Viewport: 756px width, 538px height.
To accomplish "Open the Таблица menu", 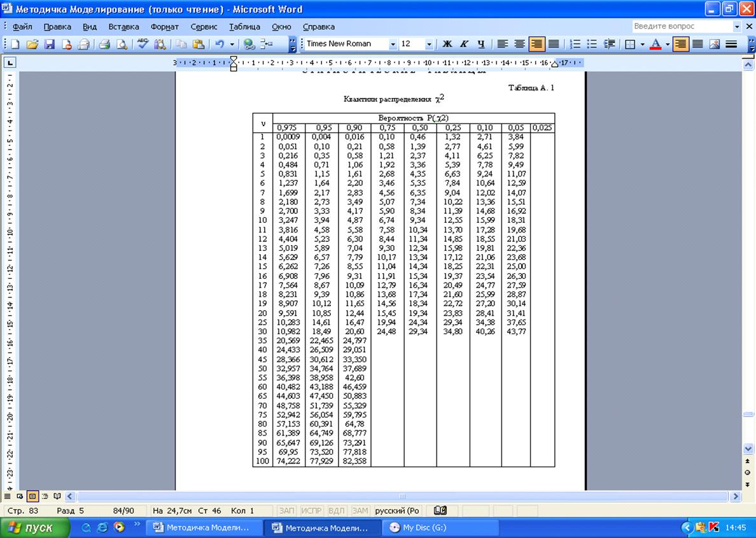I will 244,27.
